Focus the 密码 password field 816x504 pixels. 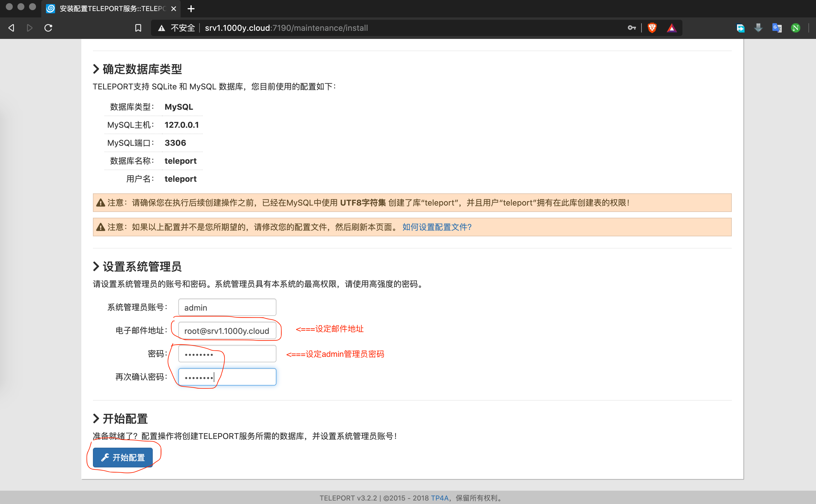227,354
